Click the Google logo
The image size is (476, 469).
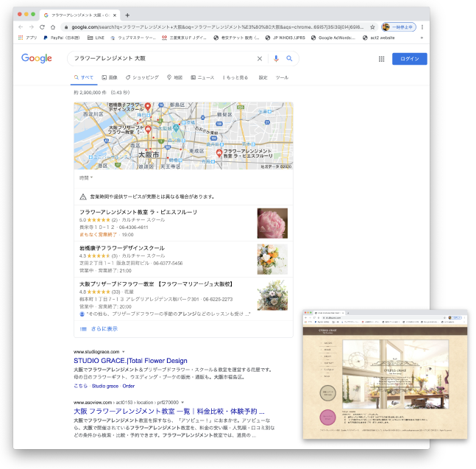[x=36, y=58]
